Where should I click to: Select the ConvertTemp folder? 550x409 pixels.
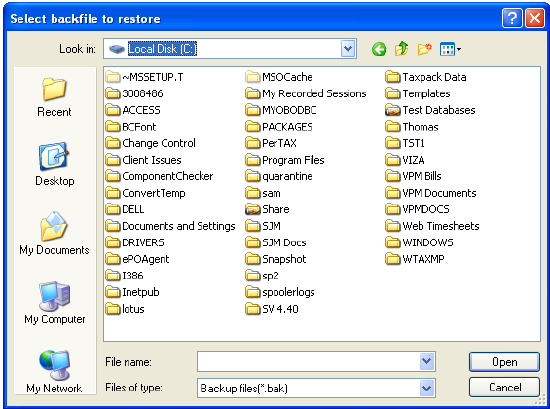[146, 193]
